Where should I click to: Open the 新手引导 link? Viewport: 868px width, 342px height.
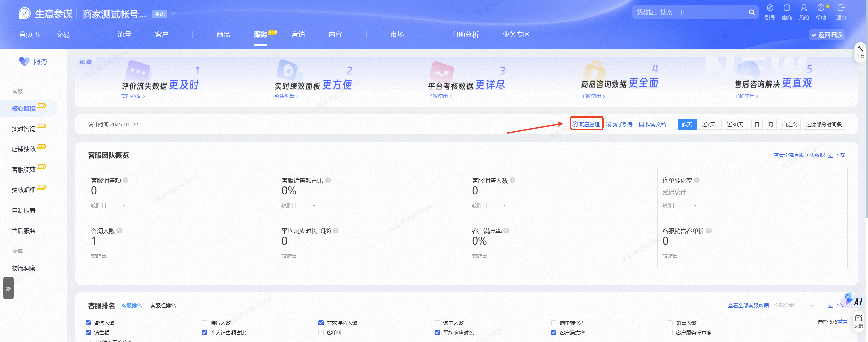pos(620,124)
